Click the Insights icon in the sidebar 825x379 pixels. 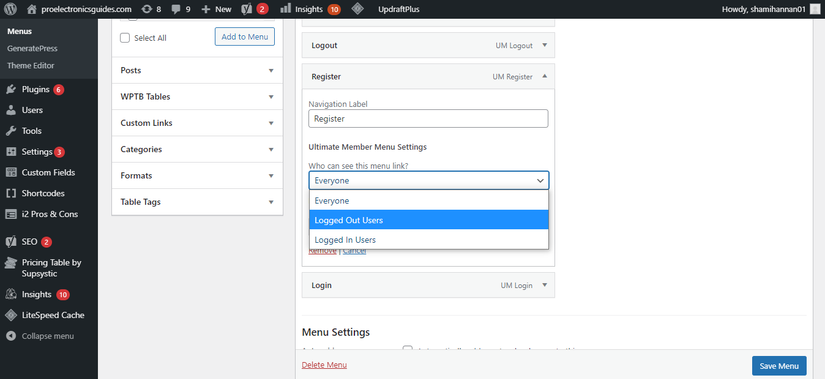pyautogui.click(x=11, y=294)
